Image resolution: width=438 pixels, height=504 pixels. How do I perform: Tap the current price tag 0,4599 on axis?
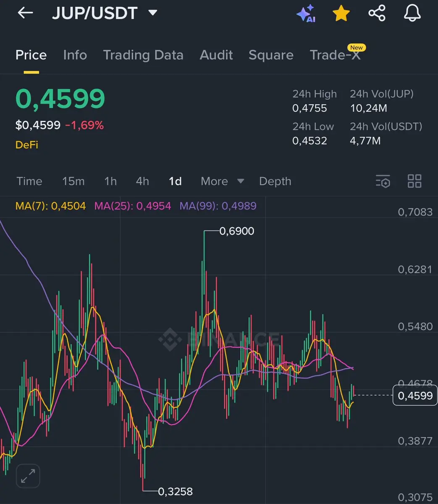[x=415, y=396]
